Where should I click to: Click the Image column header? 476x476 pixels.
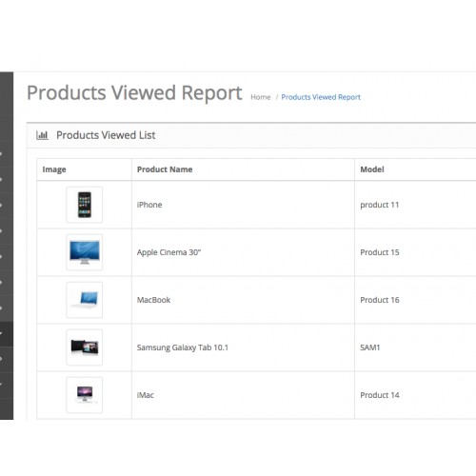click(54, 169)
